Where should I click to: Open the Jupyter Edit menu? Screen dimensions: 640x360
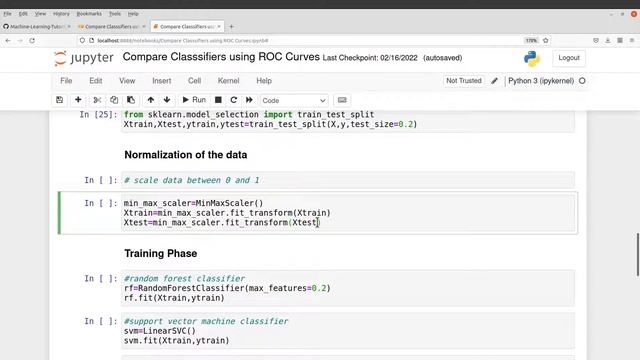point(96,81)
